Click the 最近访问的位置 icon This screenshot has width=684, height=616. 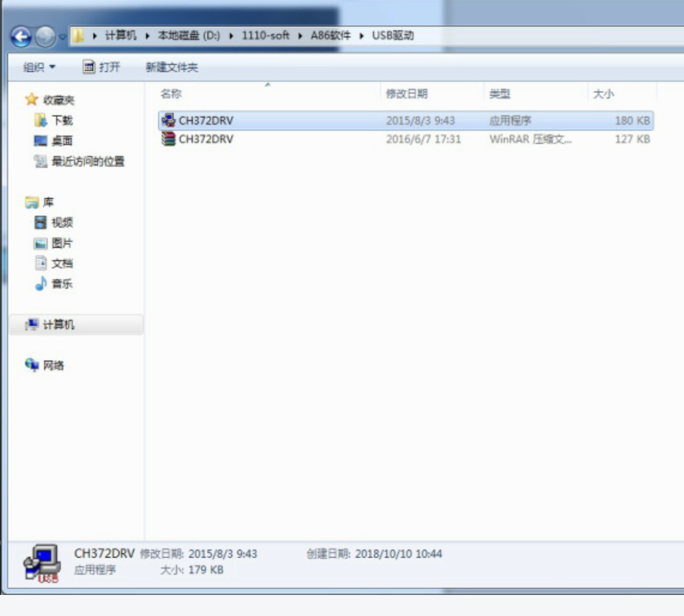[x=40, y=161]
